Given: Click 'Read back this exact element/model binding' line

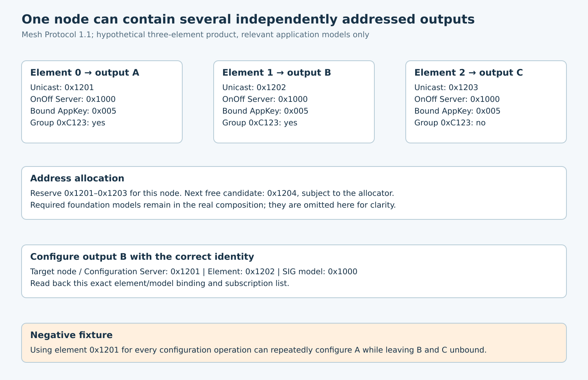Looking at the screenshot, I should (160, 283).
